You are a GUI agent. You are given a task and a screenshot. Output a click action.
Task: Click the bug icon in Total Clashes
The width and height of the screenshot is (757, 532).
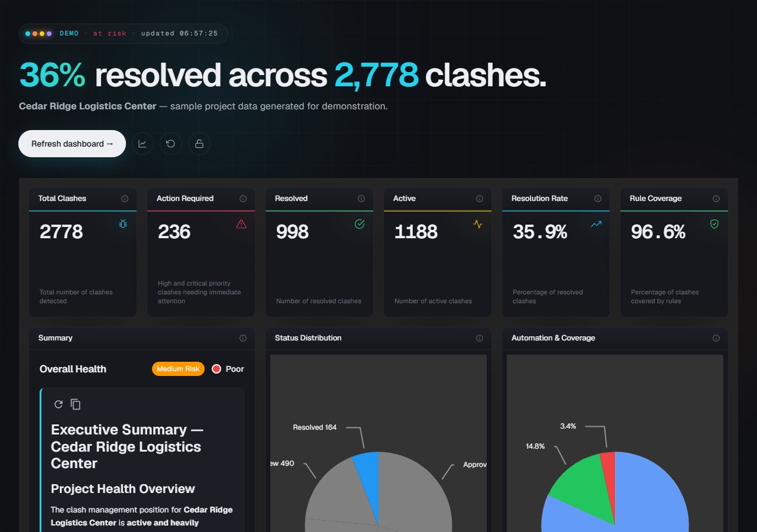click(x=123, y=224)
